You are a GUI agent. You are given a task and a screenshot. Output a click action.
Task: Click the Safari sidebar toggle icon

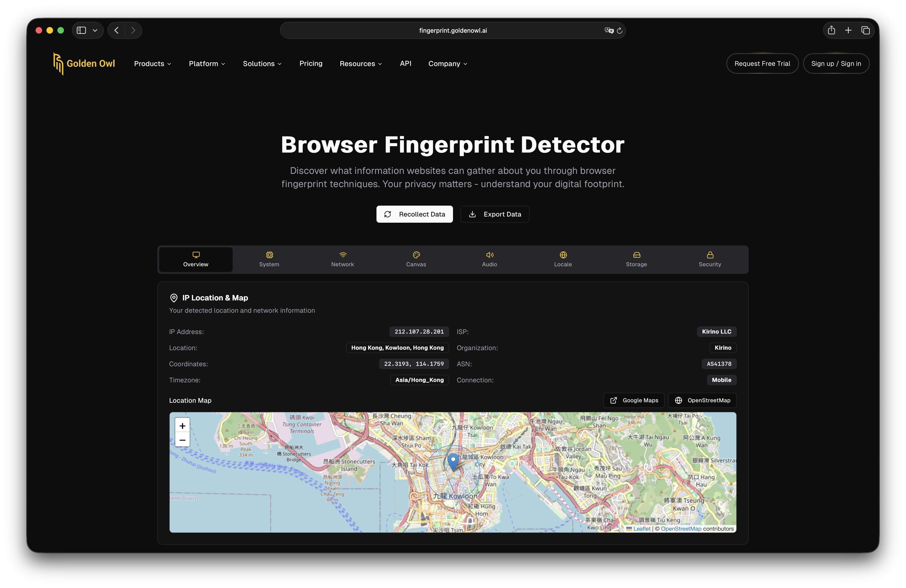coord(81,31)
